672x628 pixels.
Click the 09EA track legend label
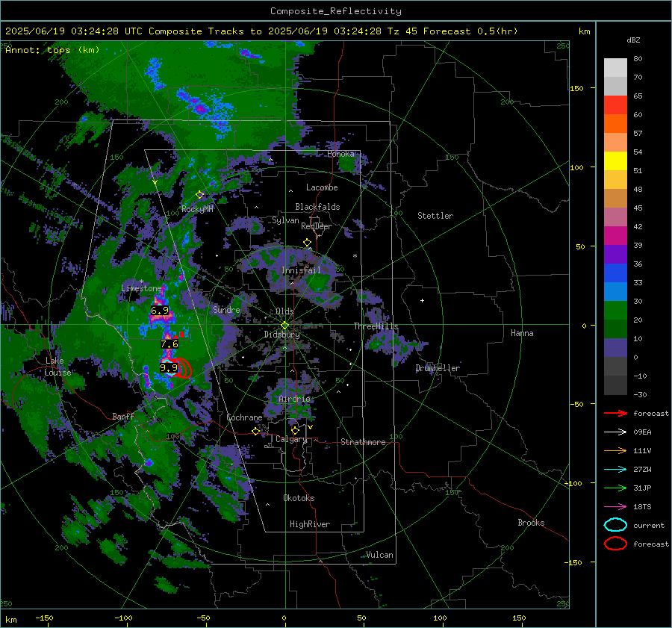[642, 432]
